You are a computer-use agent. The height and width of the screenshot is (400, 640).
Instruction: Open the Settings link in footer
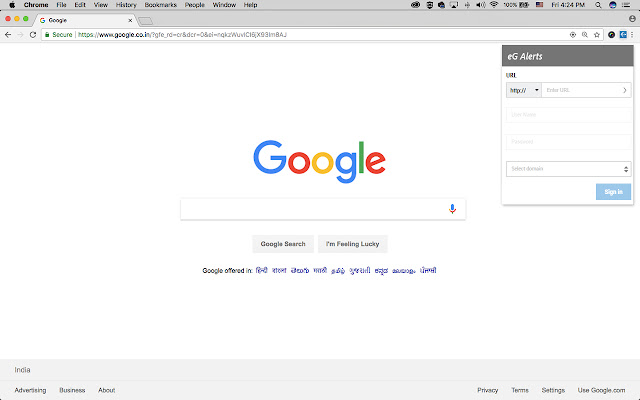coord(553,390)
